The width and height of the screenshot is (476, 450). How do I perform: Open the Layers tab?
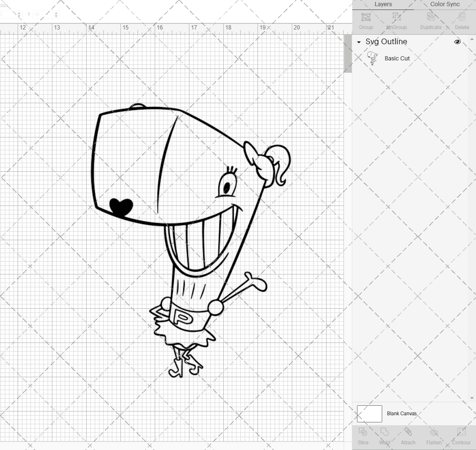383,4
